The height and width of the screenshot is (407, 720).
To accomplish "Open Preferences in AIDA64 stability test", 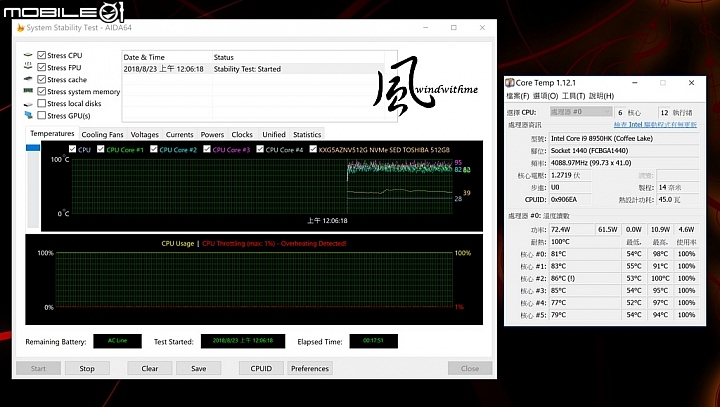I will coord(310,368).
